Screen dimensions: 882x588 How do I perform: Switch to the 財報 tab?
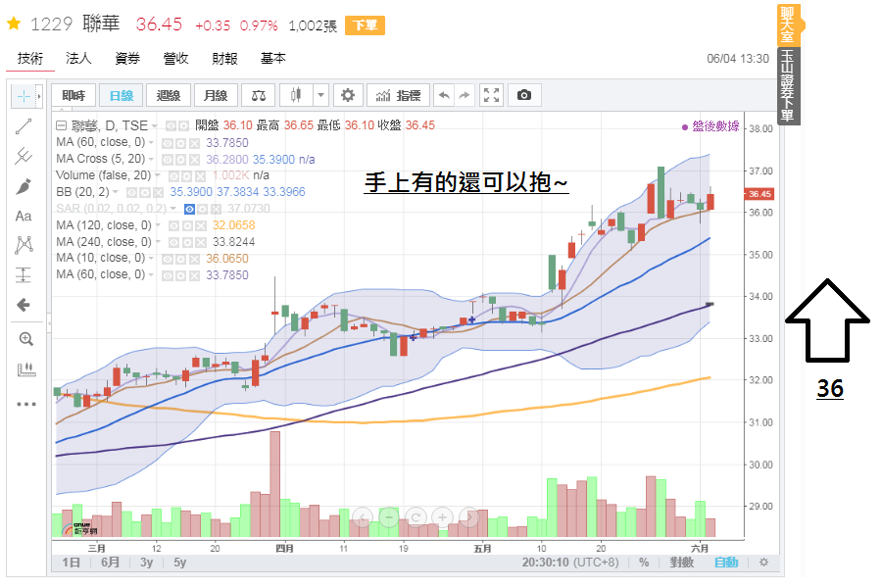(x=224, y=58)
